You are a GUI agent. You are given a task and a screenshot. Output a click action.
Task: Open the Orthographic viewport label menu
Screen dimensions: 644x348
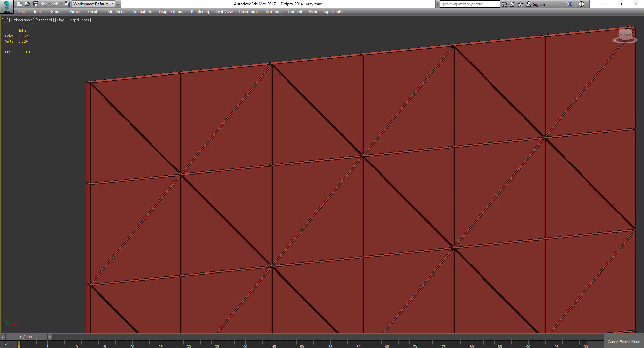(21, 20)
